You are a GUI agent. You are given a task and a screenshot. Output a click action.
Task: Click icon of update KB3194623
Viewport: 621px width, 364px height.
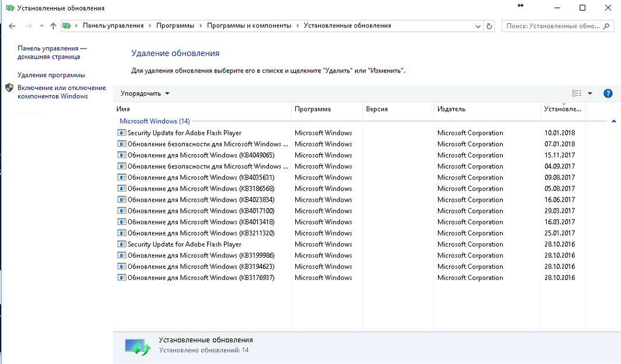(x=122, y=266)
